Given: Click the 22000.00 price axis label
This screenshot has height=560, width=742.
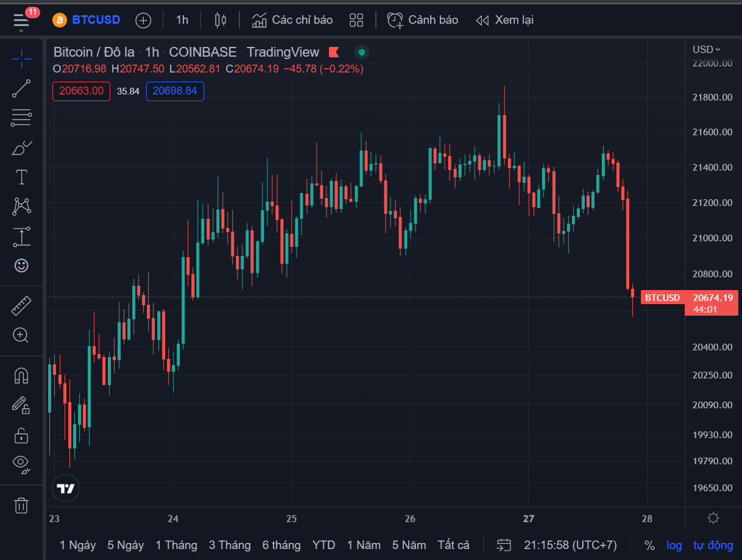Looking at the screenshot, I should click(712, 63).
